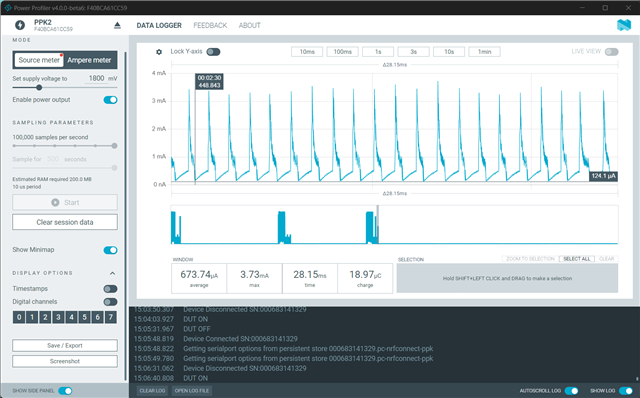Toggle Autoscroll Log switch
This screenshot has height=398, width=640.
point(571,391)
